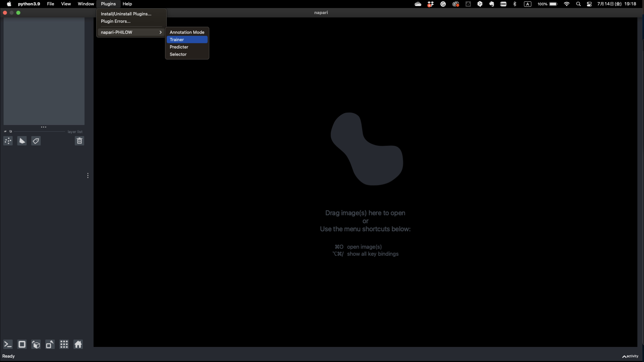Select the Trainer plugin widget
Screen dimensions: 644x362
click(x=187, y=40)
